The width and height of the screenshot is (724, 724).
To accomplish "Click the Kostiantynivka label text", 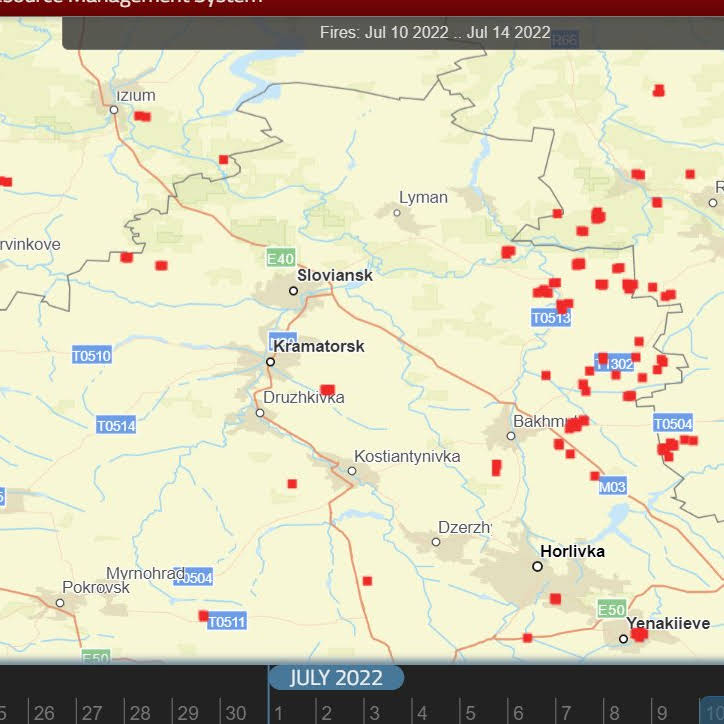I will pos(407,456).
